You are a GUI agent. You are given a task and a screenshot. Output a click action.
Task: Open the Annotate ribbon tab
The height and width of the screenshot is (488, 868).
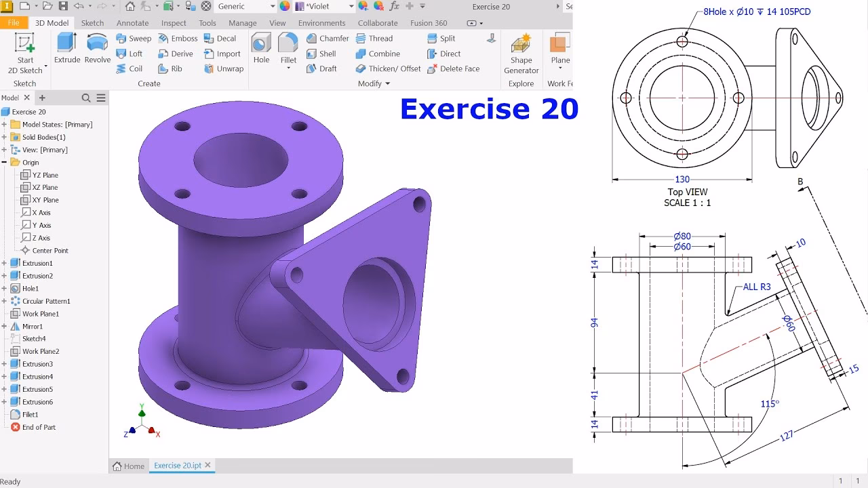coord(132,22)
